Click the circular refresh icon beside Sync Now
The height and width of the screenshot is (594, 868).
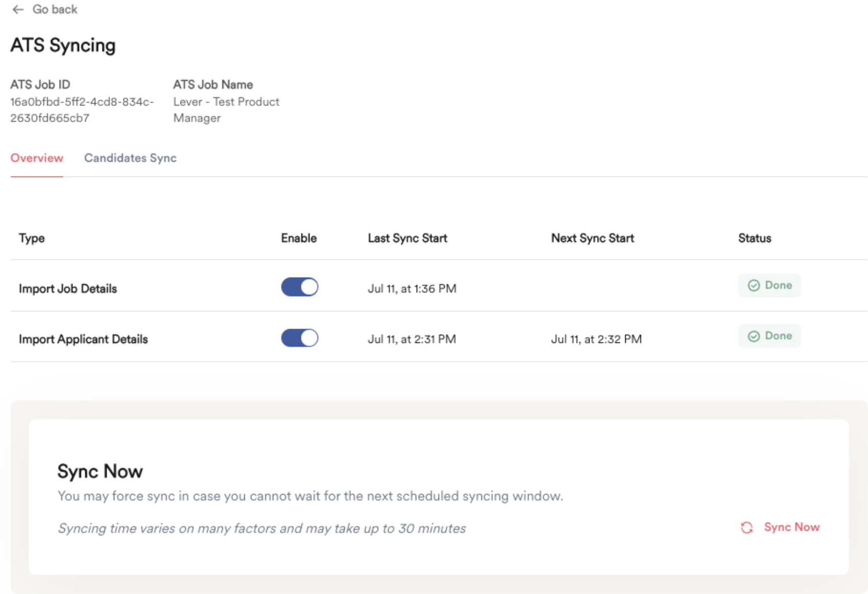[x=747, y=528]
